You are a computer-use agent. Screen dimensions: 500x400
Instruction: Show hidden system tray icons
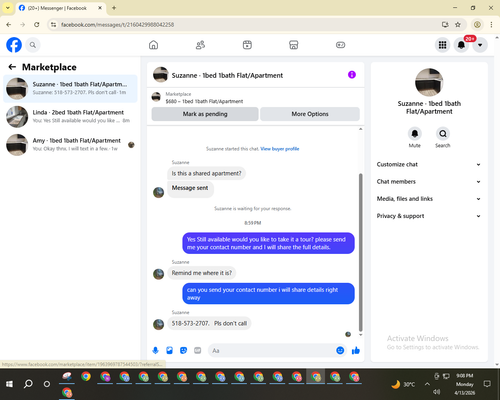tap(427, 384)
